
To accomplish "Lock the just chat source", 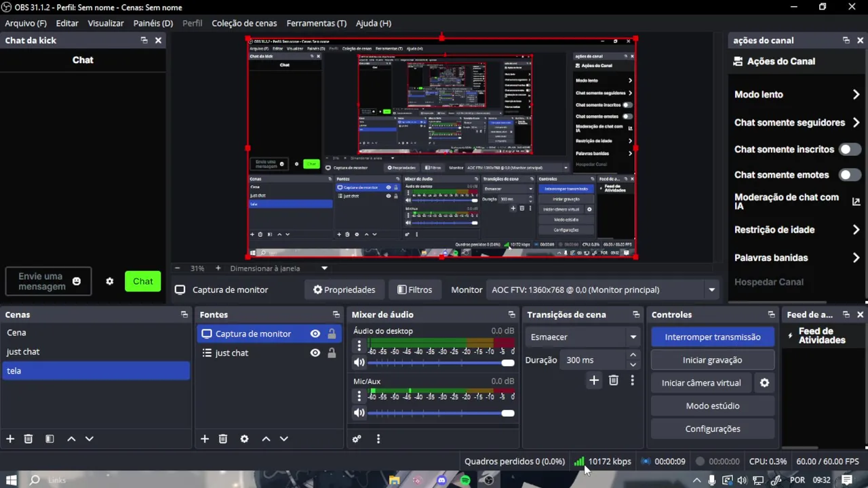I will [332, 352].
